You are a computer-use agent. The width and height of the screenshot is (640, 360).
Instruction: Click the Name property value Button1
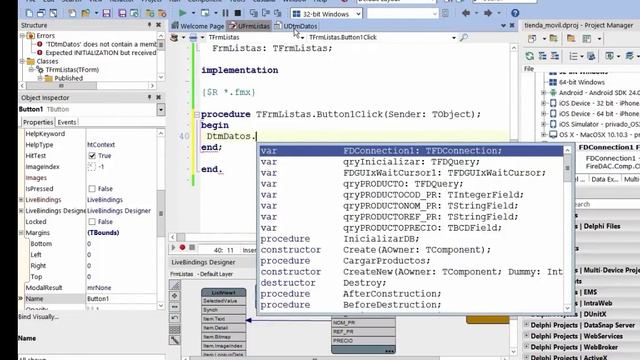point(121,299)
